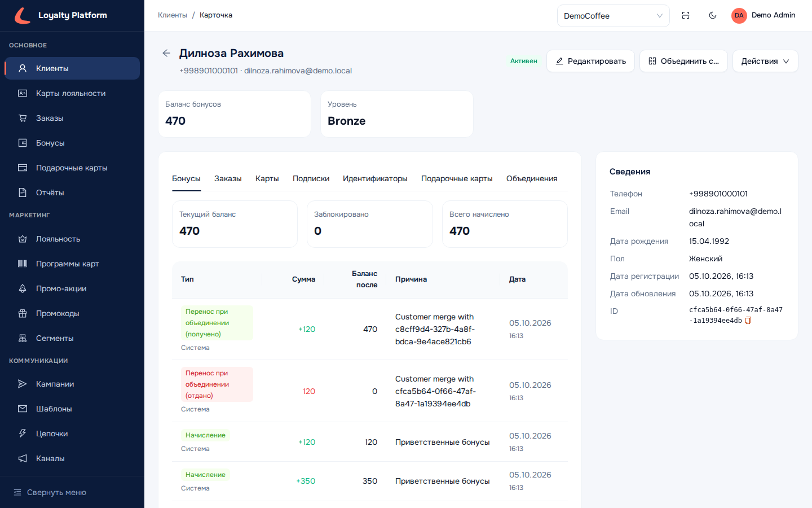Image resolution: width=812 pixels, height=508 pixels.
Task: Click the Бонусы sidebar icon
Action: click(x=23, y=143)
